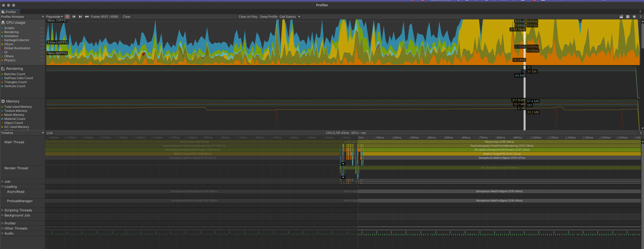
Task: Open the Profiler tab's window options menu
Action: pyautogui.click(x=640, y=11)
